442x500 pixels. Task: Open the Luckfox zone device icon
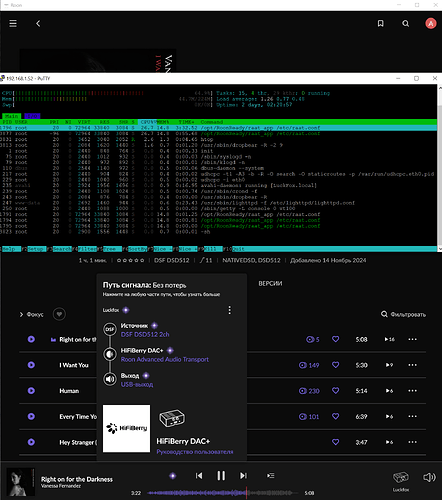coord(401,478)
